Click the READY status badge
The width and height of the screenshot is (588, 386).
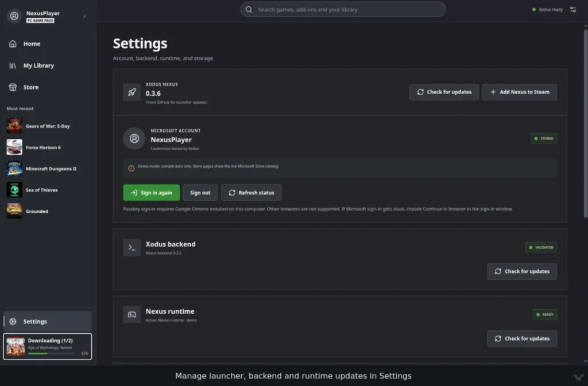(545, 314)
